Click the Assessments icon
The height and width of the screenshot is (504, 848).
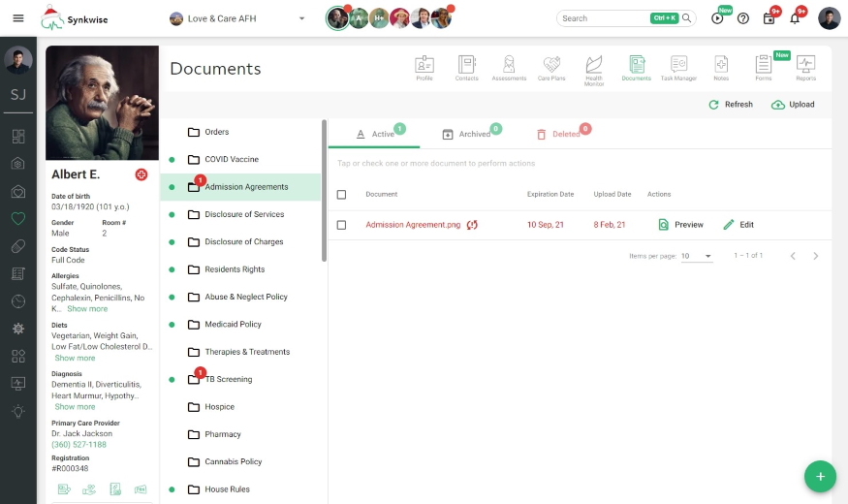tap(509, 68)
